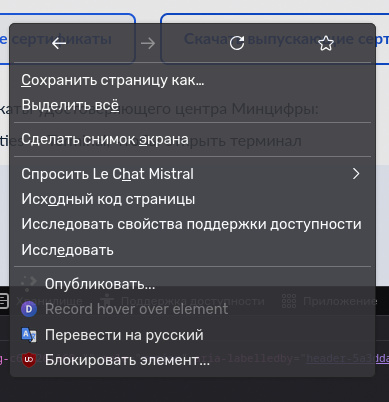Click the purple D extension icon
The image size is (389, 402).
coord(29,309)
